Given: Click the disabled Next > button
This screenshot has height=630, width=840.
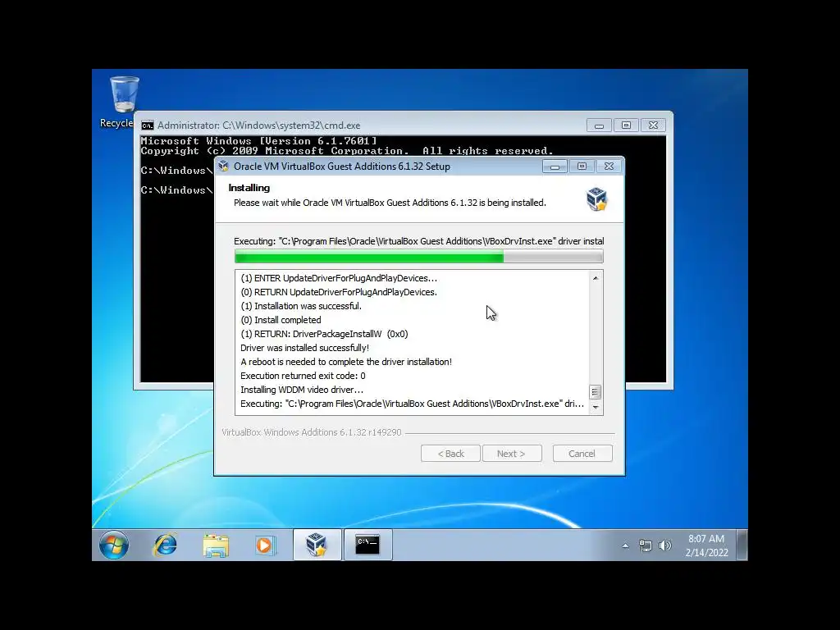Looking at the screenshot, I should pos(512,454).
